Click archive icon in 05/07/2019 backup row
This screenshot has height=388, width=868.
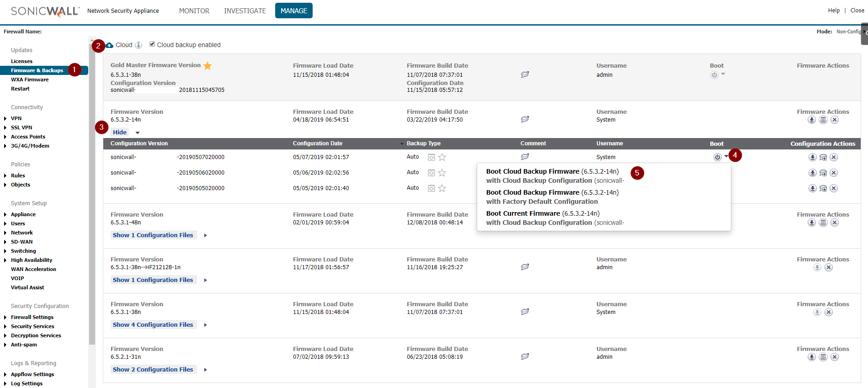click(x=431, y=157)
